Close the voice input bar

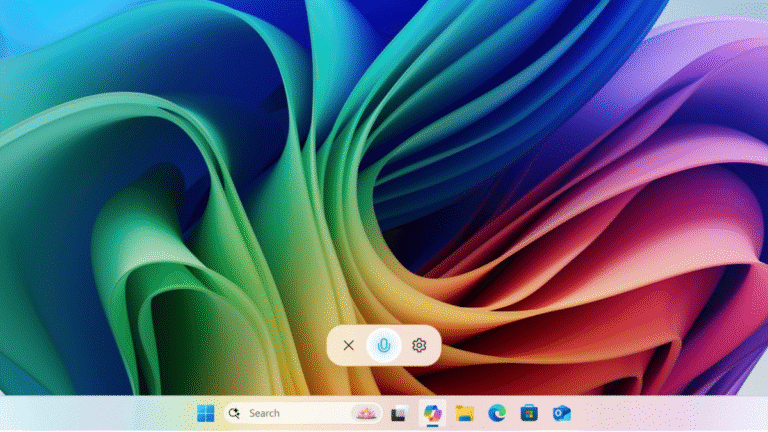click(x=348, y=345)
